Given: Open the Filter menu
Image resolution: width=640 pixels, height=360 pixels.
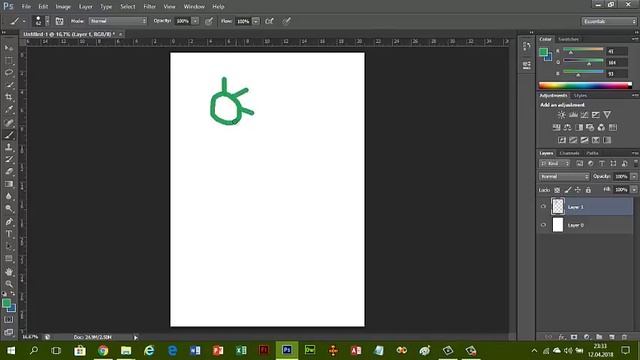Looking at the screenshot, I should [149, 7].
